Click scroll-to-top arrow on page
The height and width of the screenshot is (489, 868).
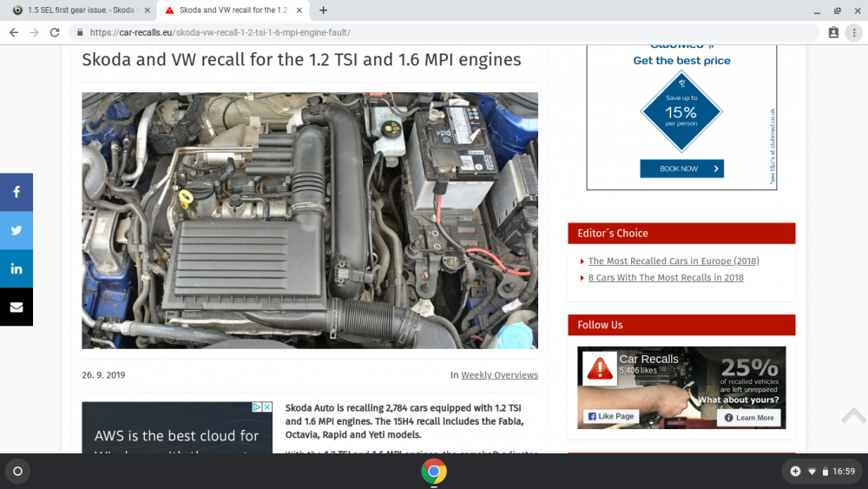point(853,415)
